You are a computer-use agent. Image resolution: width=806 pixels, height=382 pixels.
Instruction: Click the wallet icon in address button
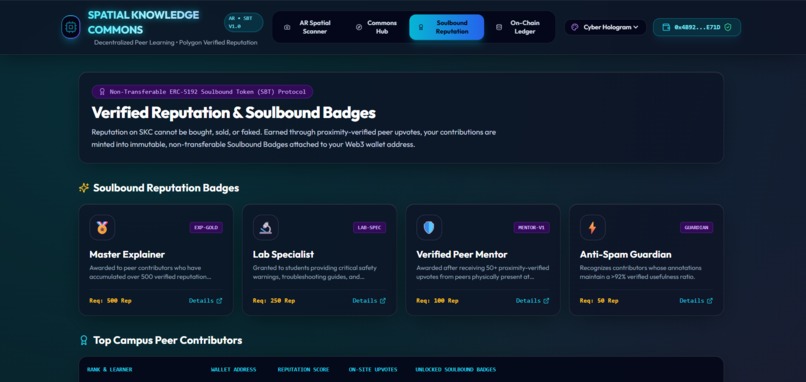click(x=666, y=27)
